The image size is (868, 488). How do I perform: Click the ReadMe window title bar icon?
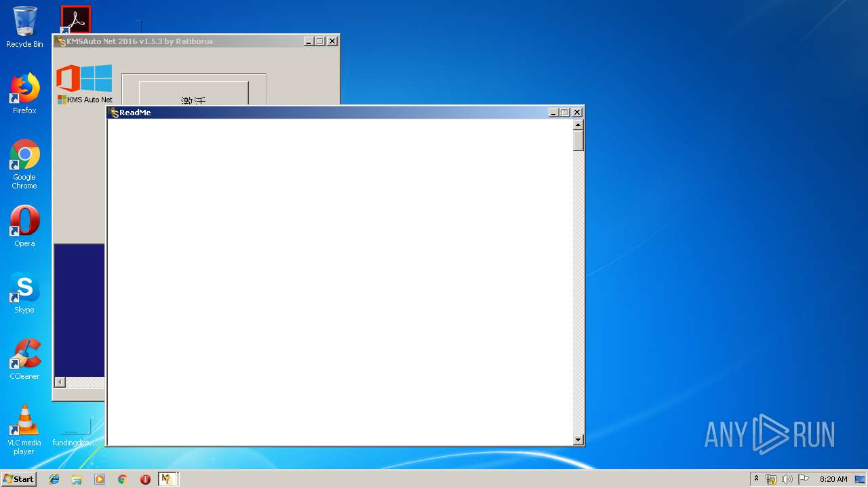114,113
